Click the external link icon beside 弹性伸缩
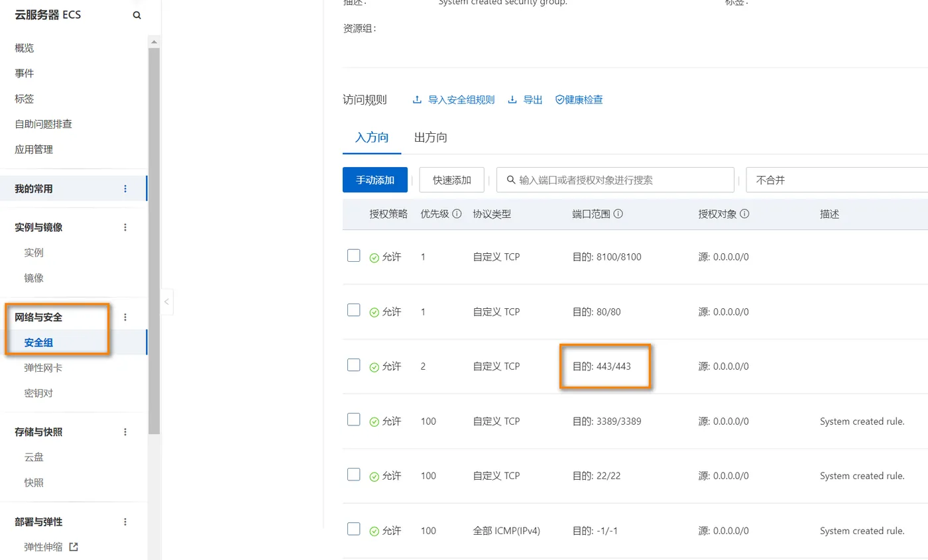The image size is (928, 560). coord(74,547)
